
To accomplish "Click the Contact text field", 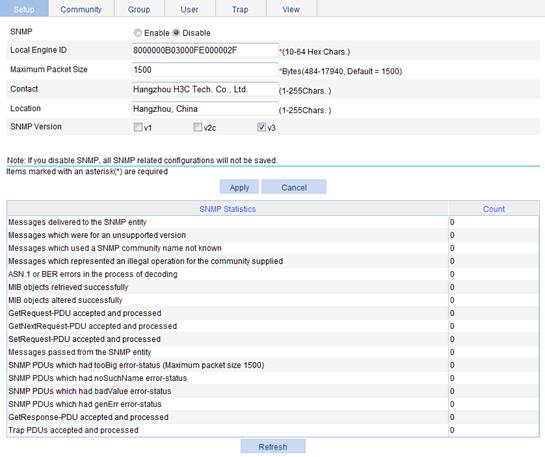I will pos(205,89).
